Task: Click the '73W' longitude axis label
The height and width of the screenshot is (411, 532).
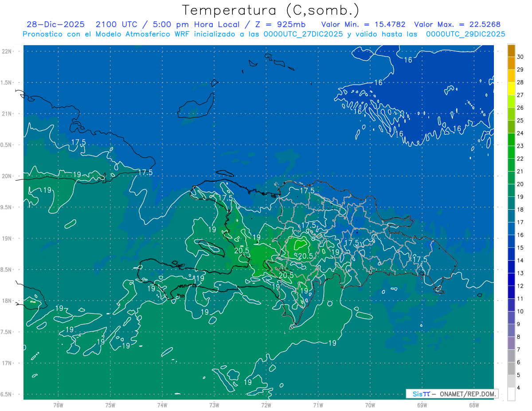Action: (x=214, y=405)
